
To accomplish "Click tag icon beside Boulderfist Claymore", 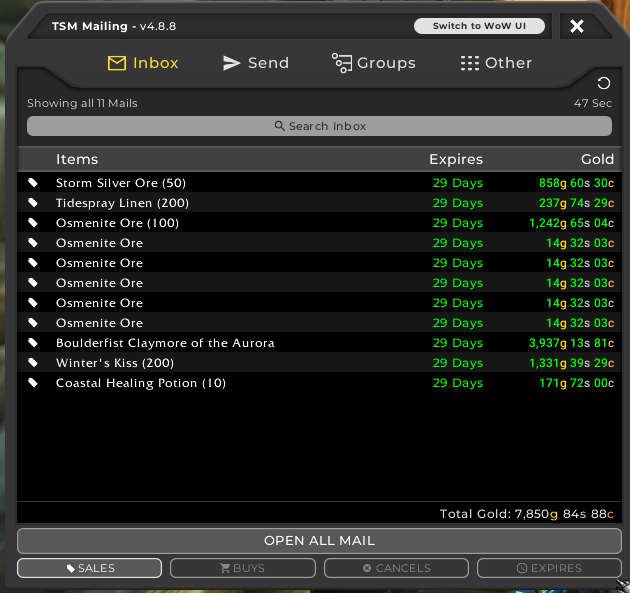I will [x=33, y=343].
